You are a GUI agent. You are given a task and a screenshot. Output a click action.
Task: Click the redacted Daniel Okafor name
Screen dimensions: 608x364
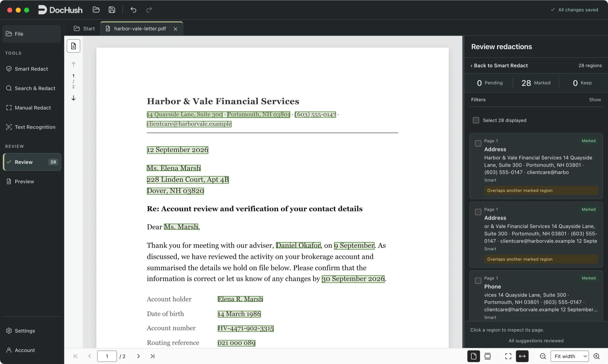298,245
